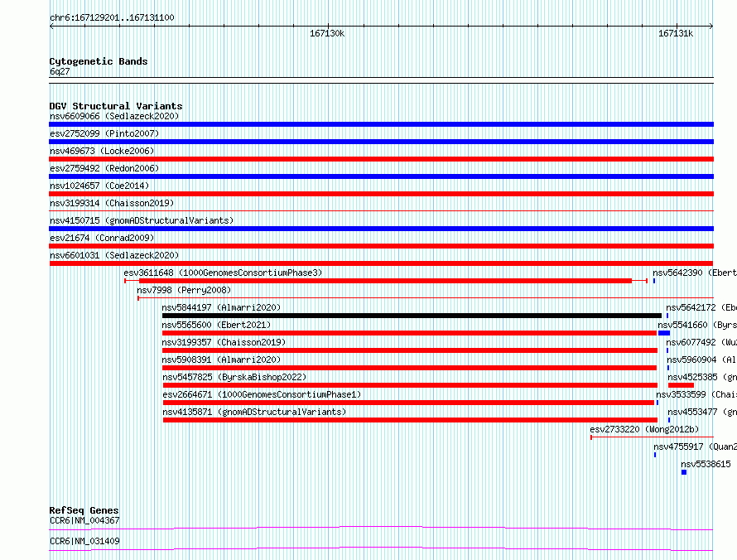Click the blue bar under esv2752099 (Pinto2007)

[381, 142]
